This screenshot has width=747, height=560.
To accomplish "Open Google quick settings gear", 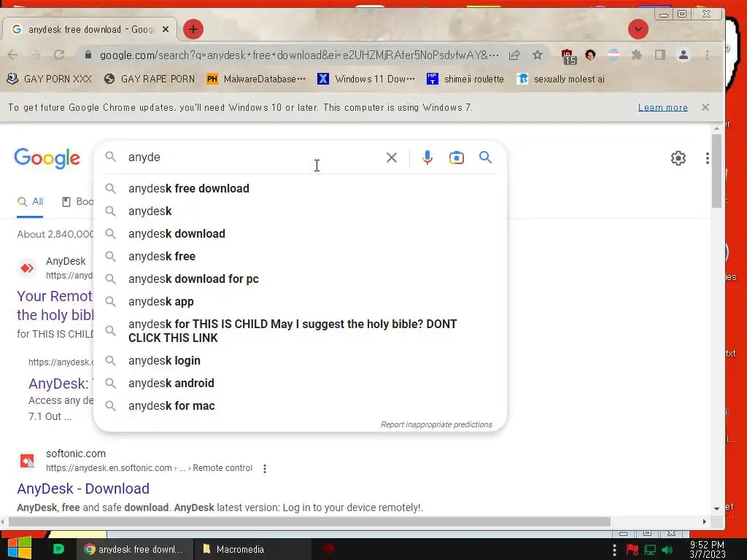I will click(678, 158).
